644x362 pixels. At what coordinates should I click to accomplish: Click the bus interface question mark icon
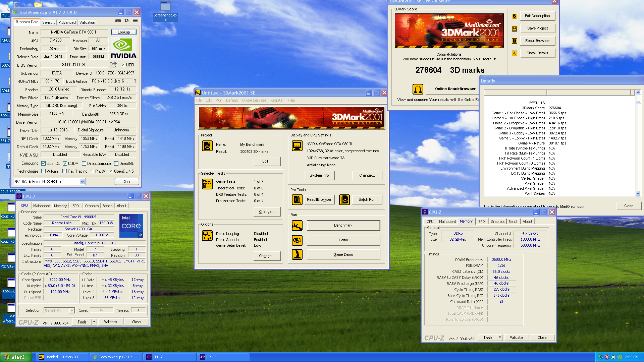135,81
